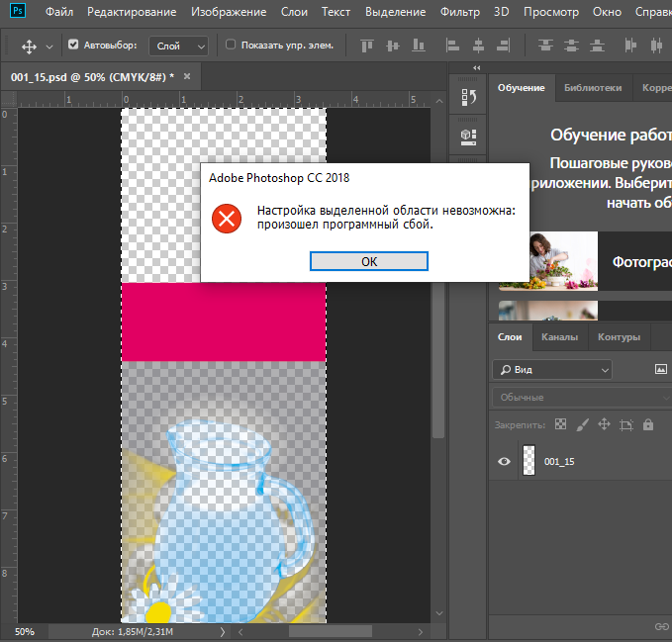The width and height of the screenshot is (672, 642).
Task: Toggle the Автовыбор checkbox
Action: [x=74, y=46]
